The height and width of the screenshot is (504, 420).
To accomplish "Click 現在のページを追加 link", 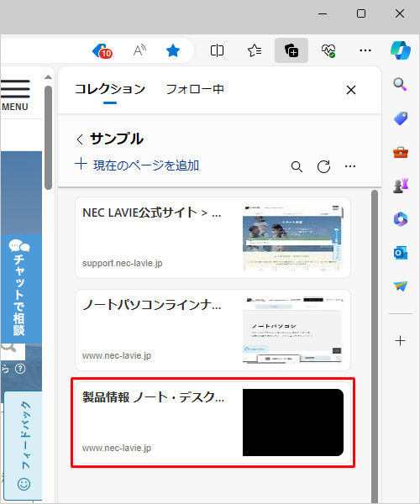I will click(x=137, y=165).
